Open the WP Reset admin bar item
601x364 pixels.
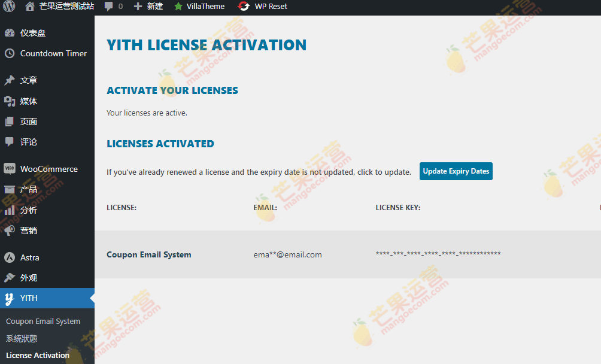pos(271,6)
